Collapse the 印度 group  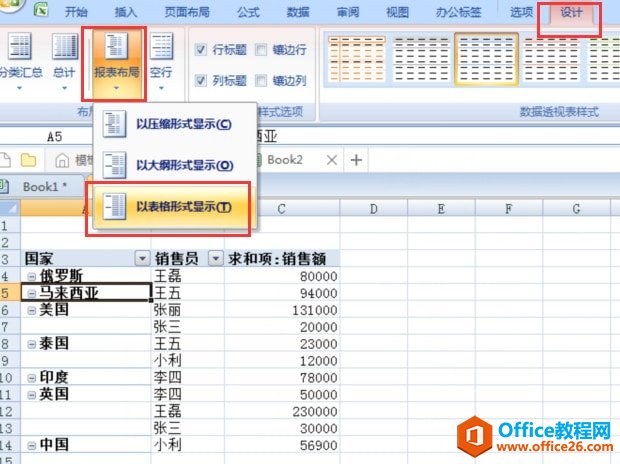coord(32,378)
